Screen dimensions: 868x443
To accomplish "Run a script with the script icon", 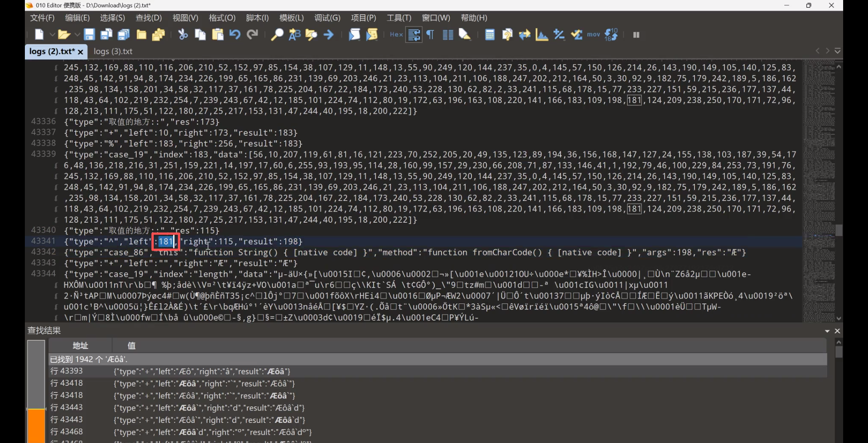I will [354, 34].
